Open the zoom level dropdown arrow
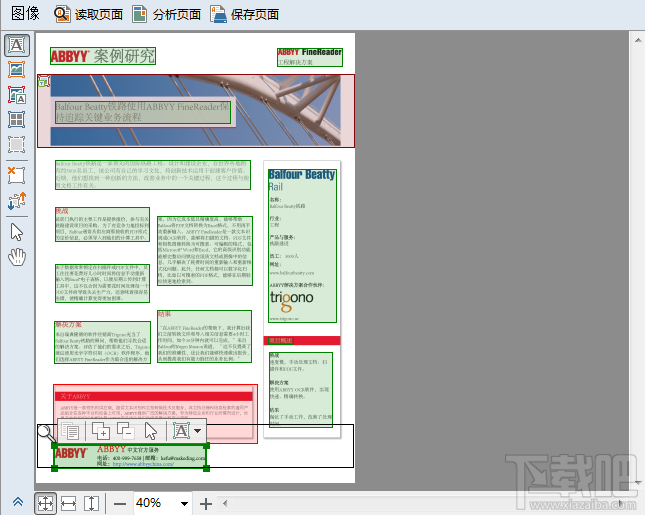 click(184, 503)
